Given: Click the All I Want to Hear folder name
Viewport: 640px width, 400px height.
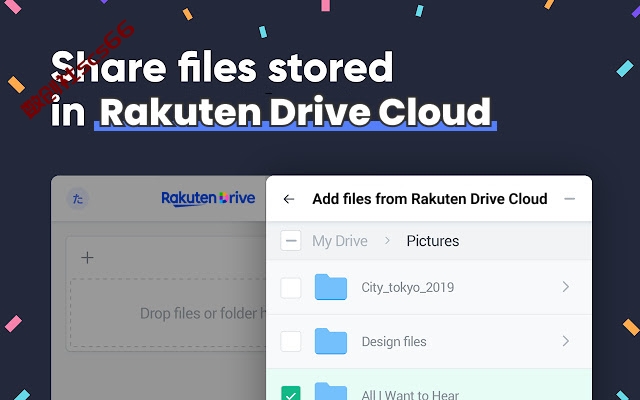Looking at the screenshot, I should click(410, 394).
